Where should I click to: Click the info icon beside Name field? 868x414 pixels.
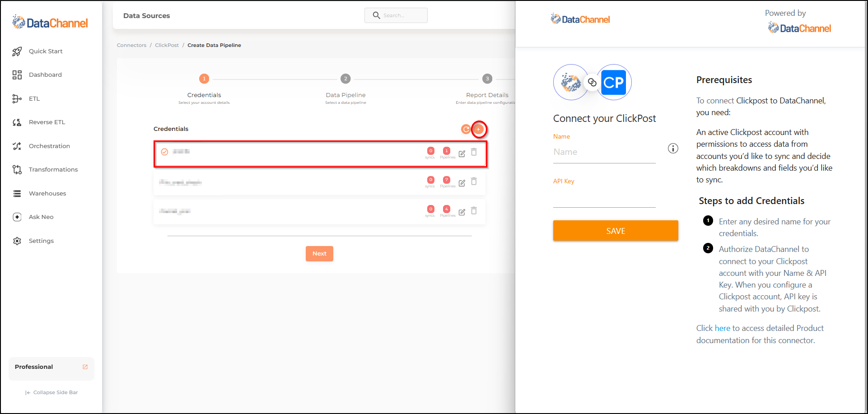click(x=673, y=149)
